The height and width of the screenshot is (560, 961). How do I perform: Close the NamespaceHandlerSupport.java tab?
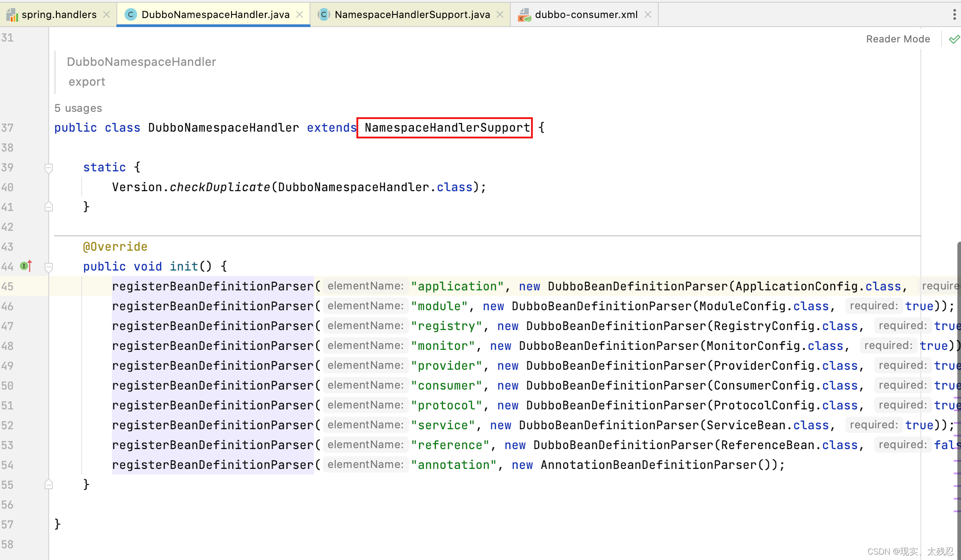(x=500, y=15)
